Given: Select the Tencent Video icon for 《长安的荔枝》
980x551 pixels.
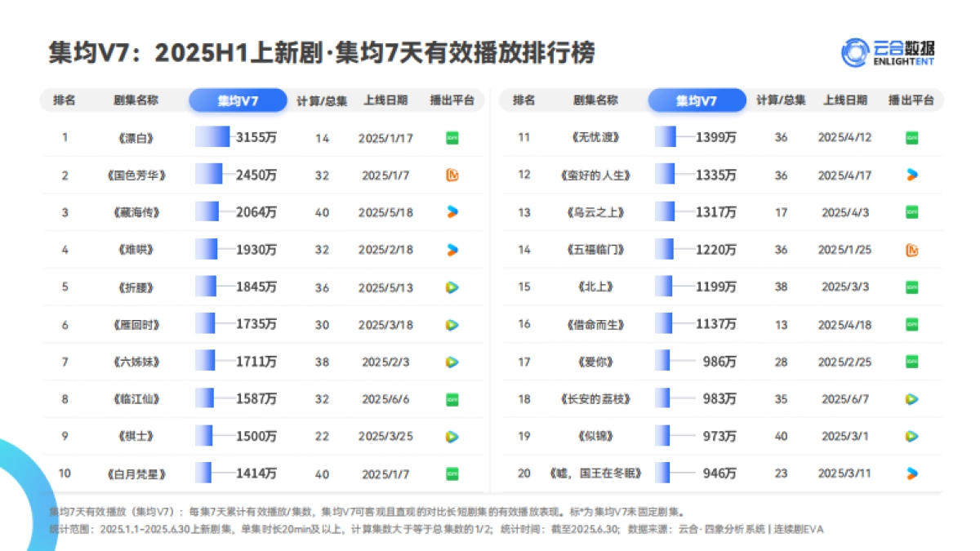Looking at the screenshot, I should [910, 398].
